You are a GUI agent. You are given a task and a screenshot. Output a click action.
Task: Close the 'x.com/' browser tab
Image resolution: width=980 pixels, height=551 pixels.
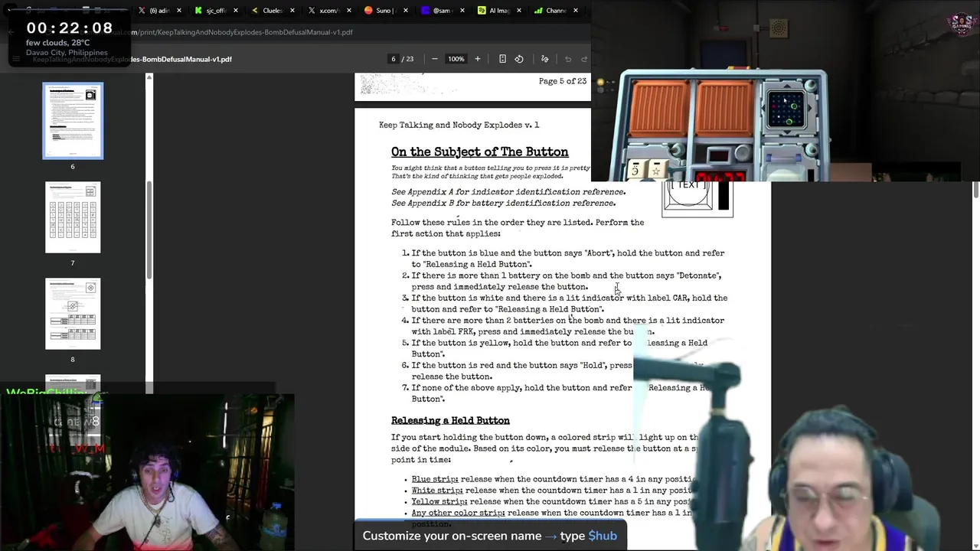point(349,11)
